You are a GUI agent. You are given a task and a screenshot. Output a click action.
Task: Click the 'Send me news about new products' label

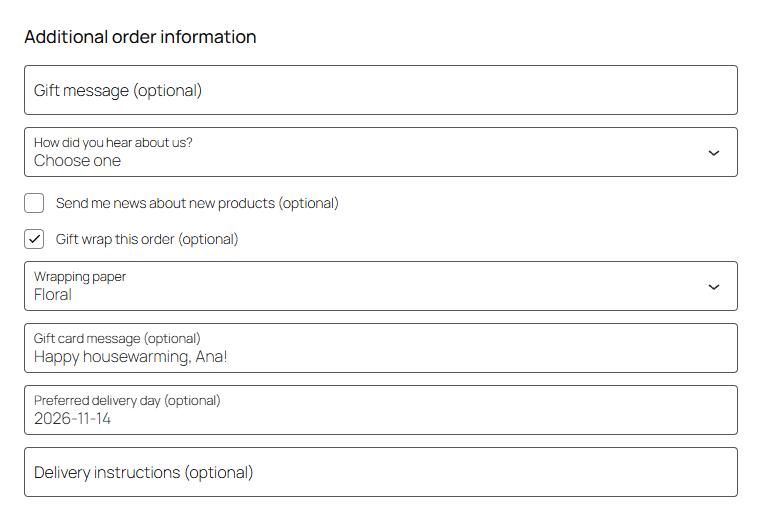197,203
